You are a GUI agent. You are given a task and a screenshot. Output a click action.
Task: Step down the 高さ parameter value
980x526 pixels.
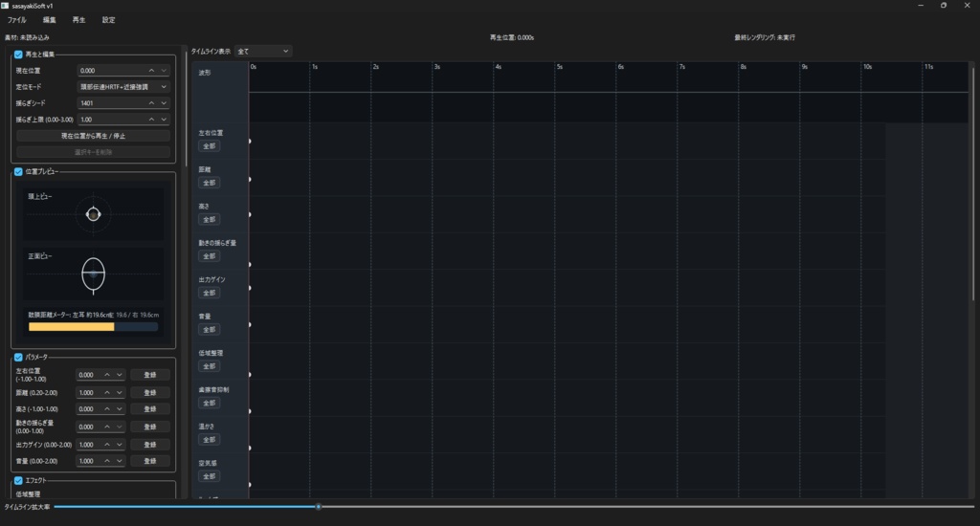point(120,409)
